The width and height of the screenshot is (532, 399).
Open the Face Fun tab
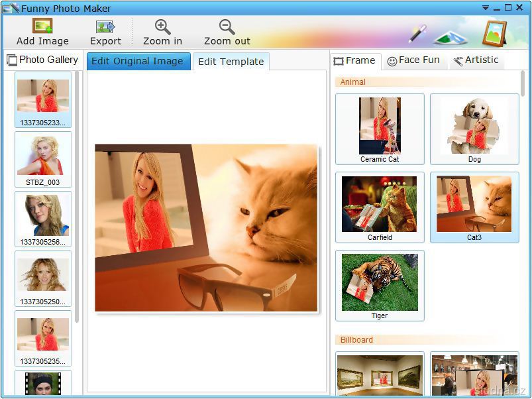(x=413, y=60)
